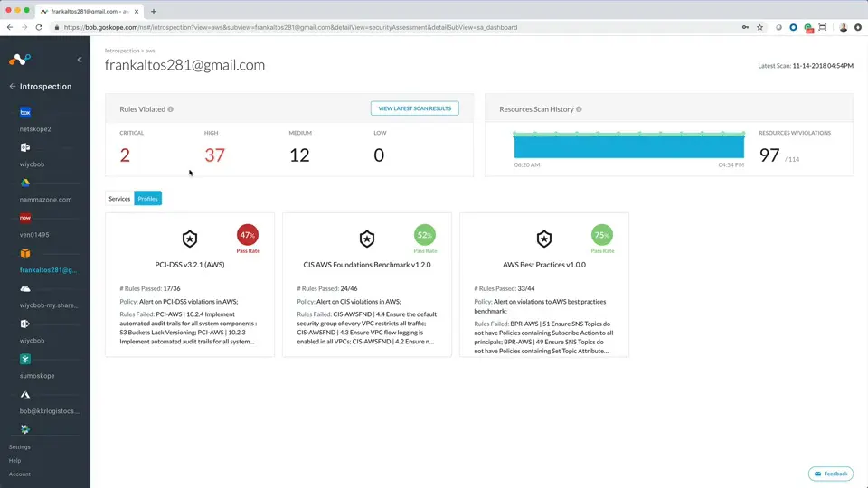Open the ServiceNow ven01495 icon
This screenshot has width=868, height=488.
click(25, 218)
